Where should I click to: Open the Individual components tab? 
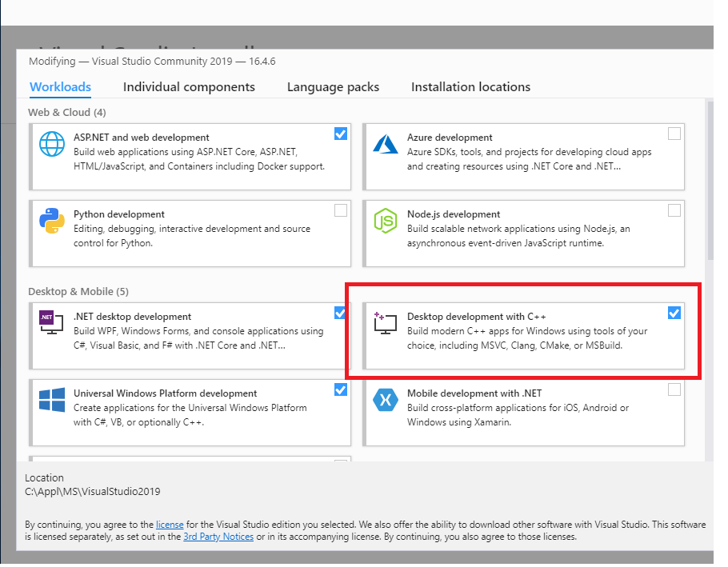coord(189,86)
